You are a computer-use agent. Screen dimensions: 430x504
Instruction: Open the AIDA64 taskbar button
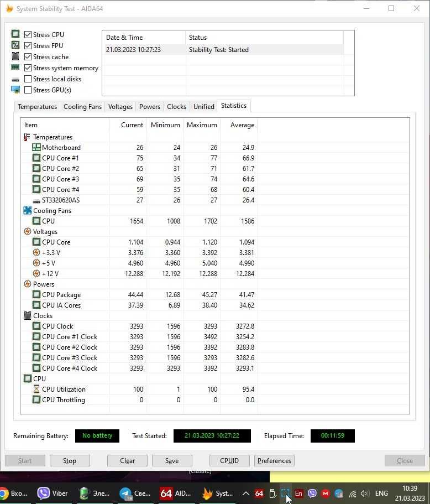tap(175, 493)
